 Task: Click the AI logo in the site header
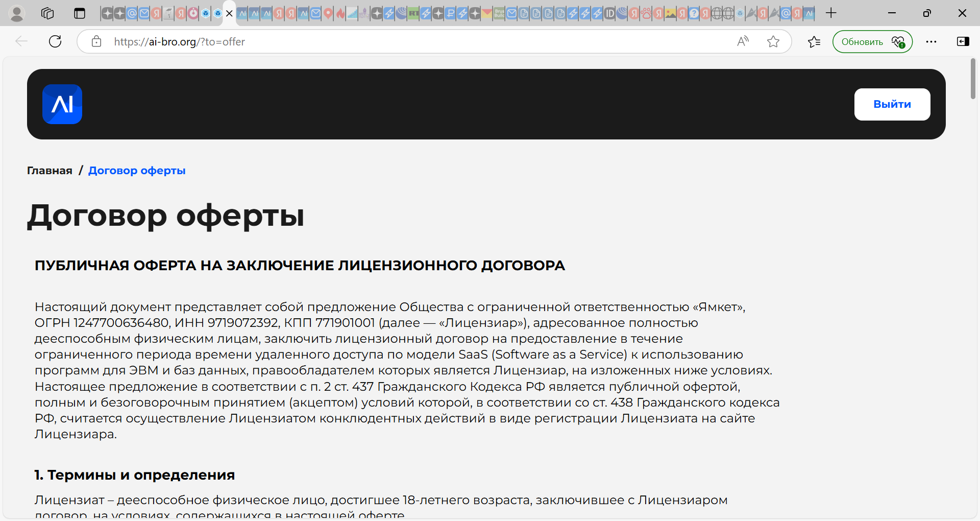[x=62, y=104]
